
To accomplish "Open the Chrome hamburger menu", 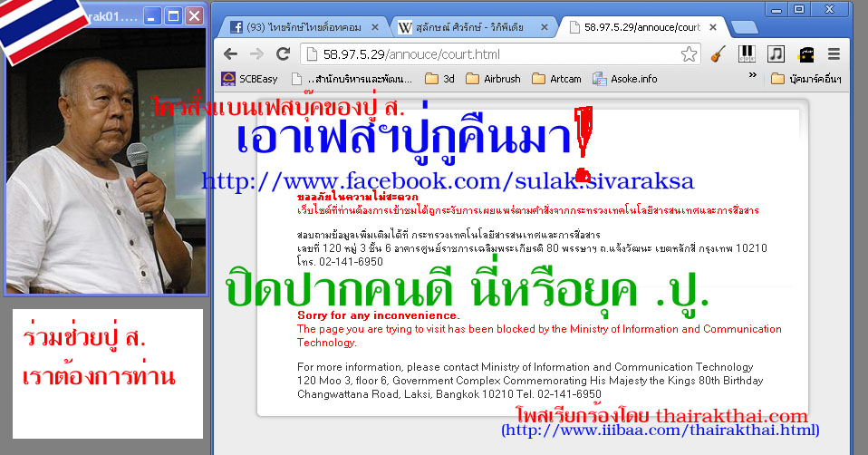I will coord(834,53).
